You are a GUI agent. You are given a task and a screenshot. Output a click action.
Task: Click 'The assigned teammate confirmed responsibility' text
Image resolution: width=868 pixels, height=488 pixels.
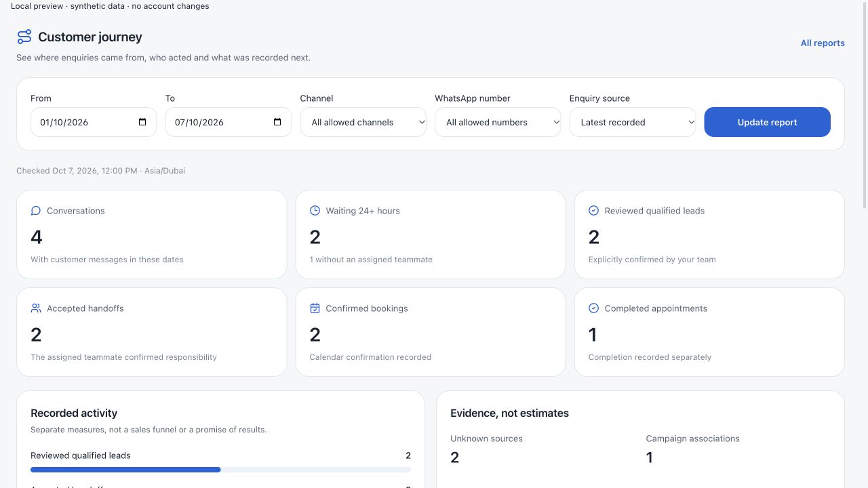123,357
